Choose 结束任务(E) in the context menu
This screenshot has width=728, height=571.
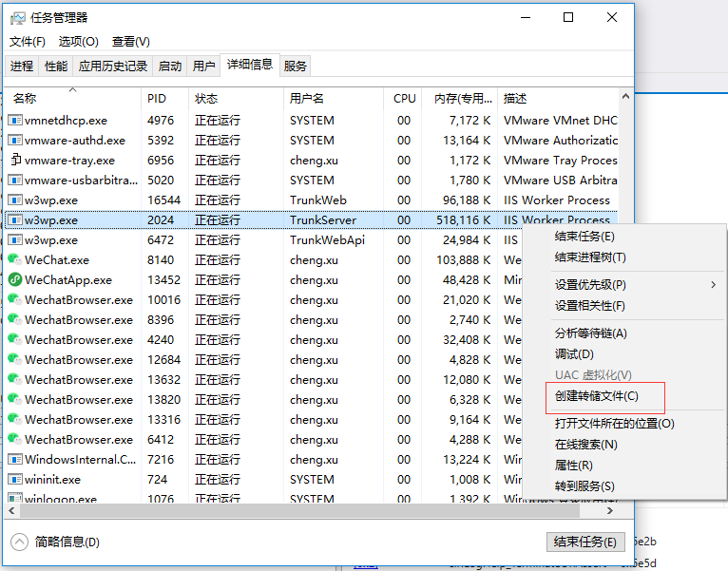point(584,237)
